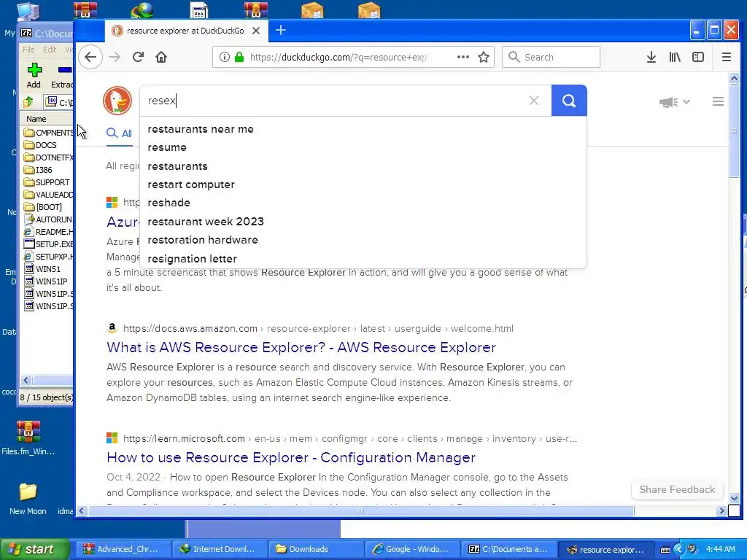Viewport: 747px width, 560px height.
Task: Clear the DuckDuckGo search box with X
Action: point(533,101)
